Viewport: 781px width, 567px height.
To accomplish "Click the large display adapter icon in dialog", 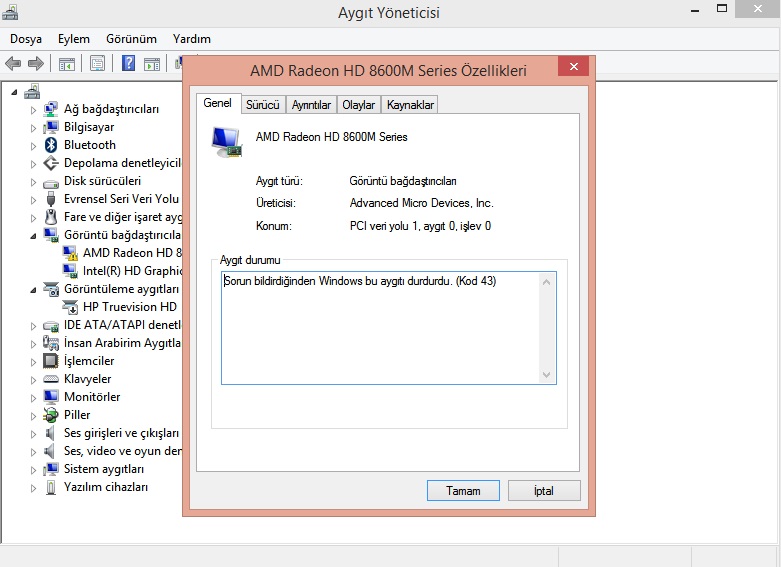I will pyautogui.click(x=227, y=142).
